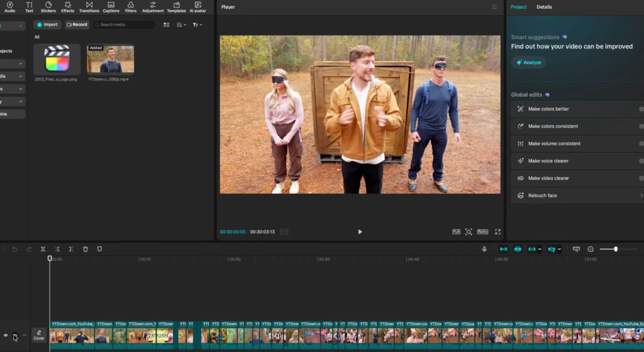The height and width of the screenshot is (352, 644).
Task: Open the Ratio setting
Action: [482, 232]
